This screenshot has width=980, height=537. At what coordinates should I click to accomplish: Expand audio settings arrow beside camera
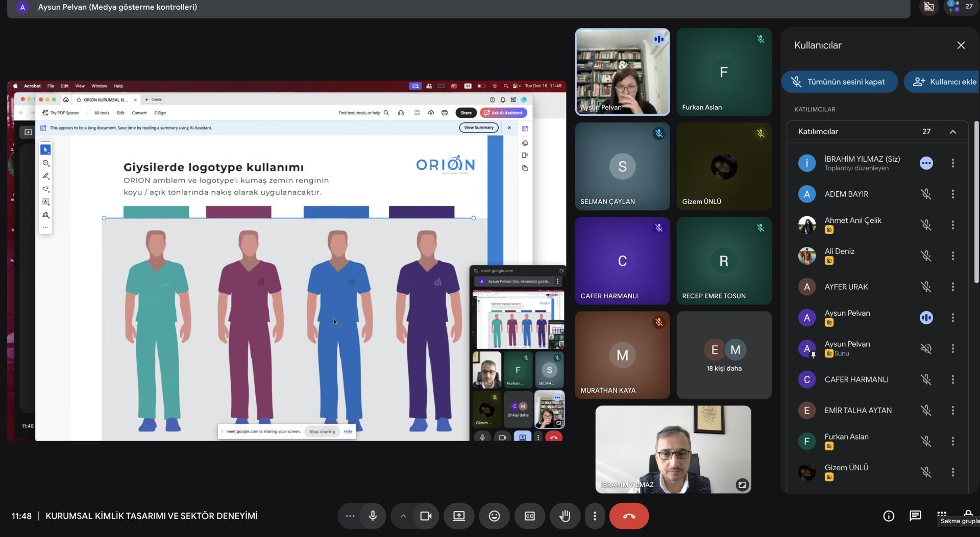[403, 516]
